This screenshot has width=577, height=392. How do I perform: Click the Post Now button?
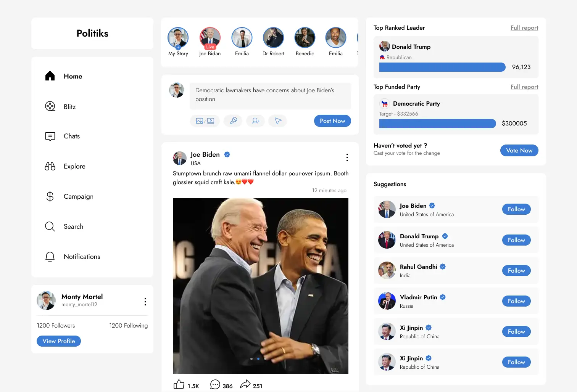point(332,121)
